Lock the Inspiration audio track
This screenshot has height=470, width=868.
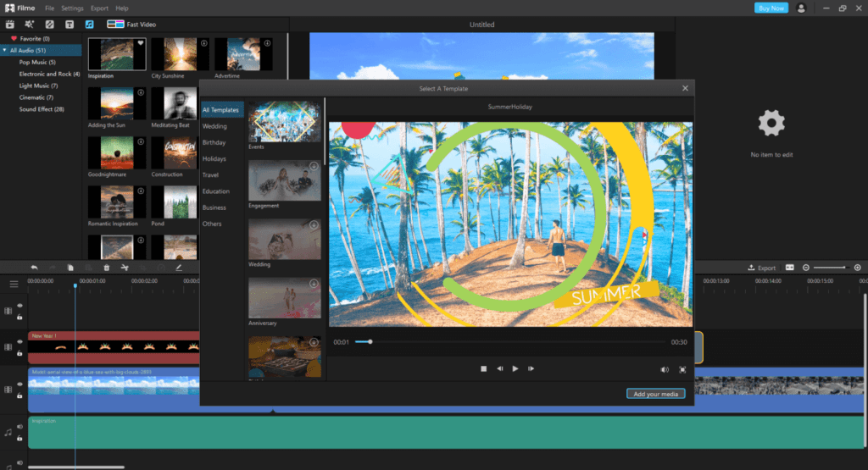20,438
